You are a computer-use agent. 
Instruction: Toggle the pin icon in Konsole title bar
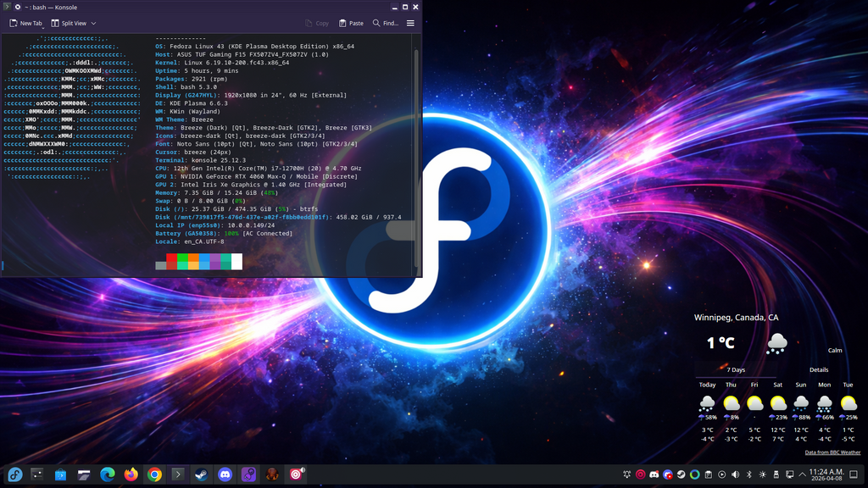(x=18, y=7)
